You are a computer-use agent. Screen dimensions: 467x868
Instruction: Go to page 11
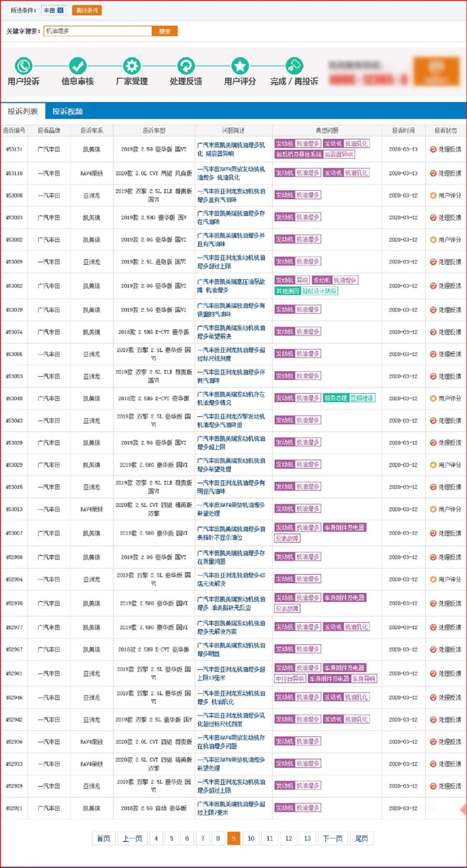270,838
